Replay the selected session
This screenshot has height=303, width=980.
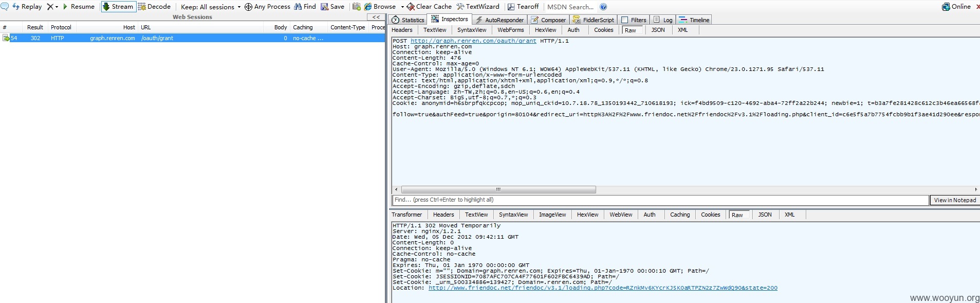(x=27, y=7)
